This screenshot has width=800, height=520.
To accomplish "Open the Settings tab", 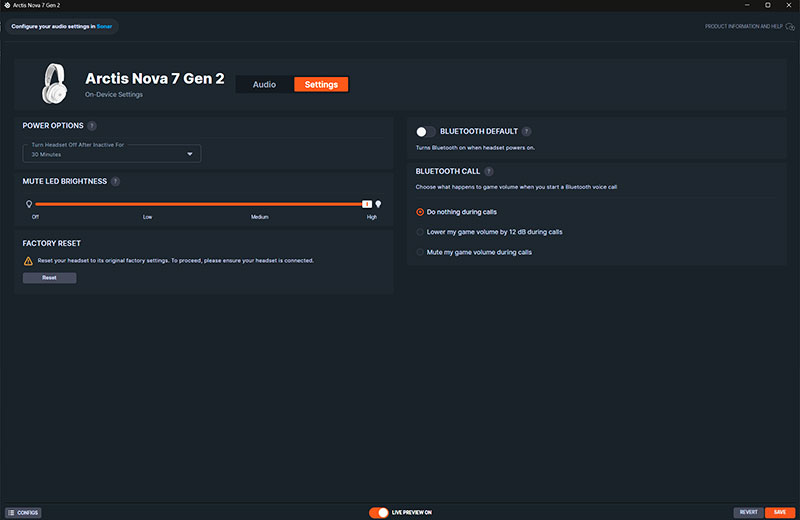I will [321, 85].
